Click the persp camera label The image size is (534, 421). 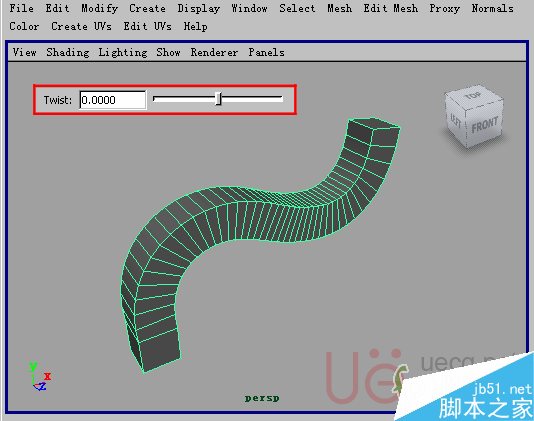tap(262, 398)
